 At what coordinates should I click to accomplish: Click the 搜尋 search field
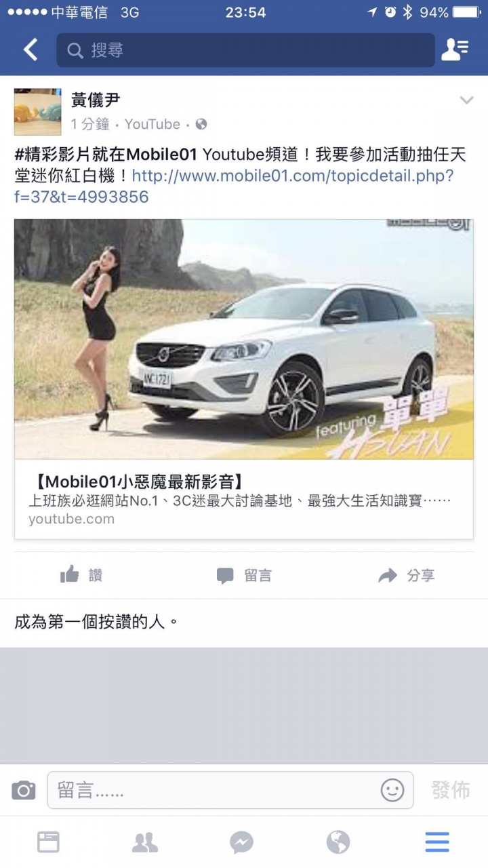[245, 50]
